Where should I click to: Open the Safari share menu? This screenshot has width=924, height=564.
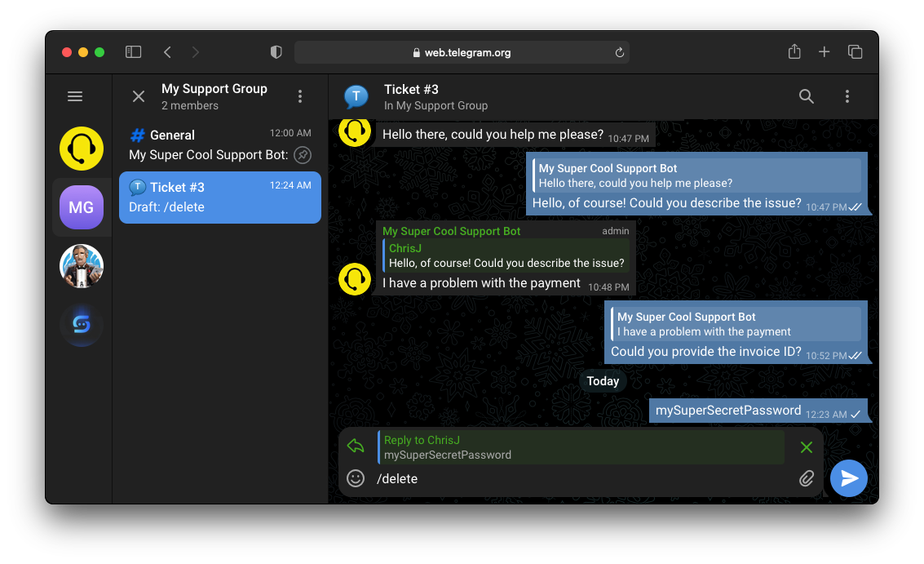click(x=794, y=51)
